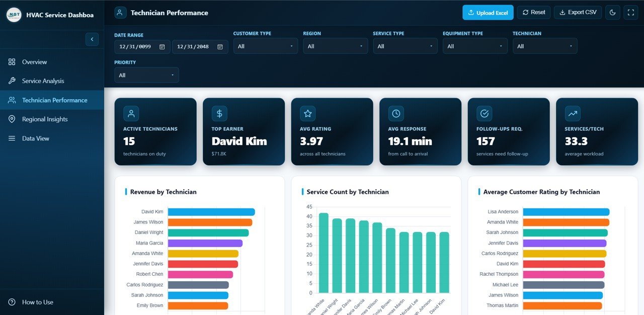Click the Top Earner dollar icon
644x315 pixels.
pos(219,114)
